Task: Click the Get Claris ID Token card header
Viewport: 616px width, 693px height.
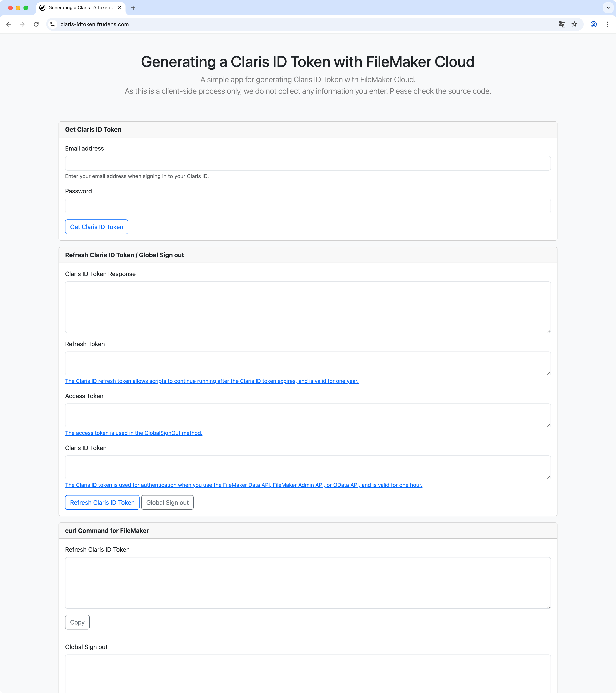Action: click(308, 130)
